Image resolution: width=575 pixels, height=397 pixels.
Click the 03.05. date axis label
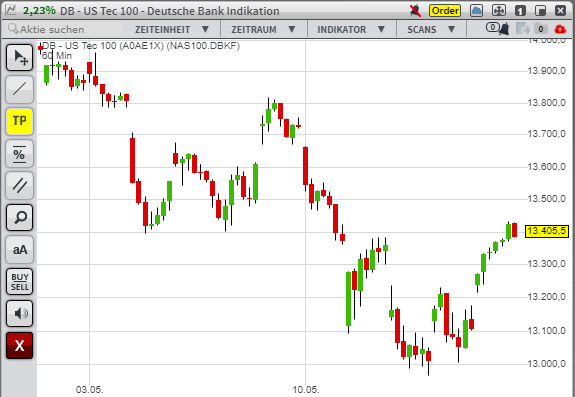pyautogui.click(x=89, y=389)
